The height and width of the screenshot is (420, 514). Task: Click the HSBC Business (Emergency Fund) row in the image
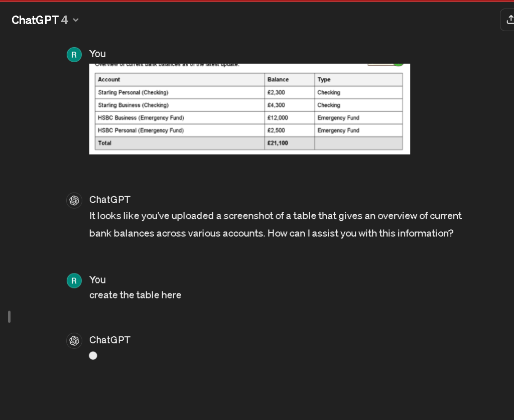click(x=249, y=117)
